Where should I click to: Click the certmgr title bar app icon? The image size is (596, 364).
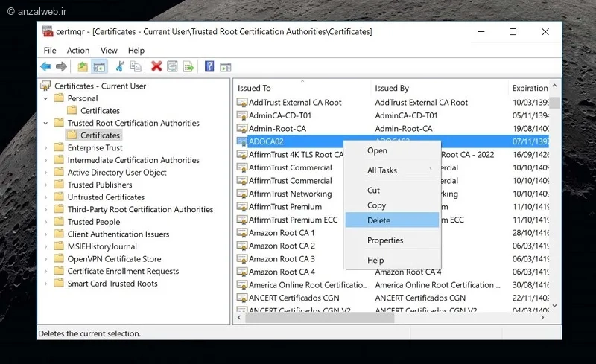point(48,31)
